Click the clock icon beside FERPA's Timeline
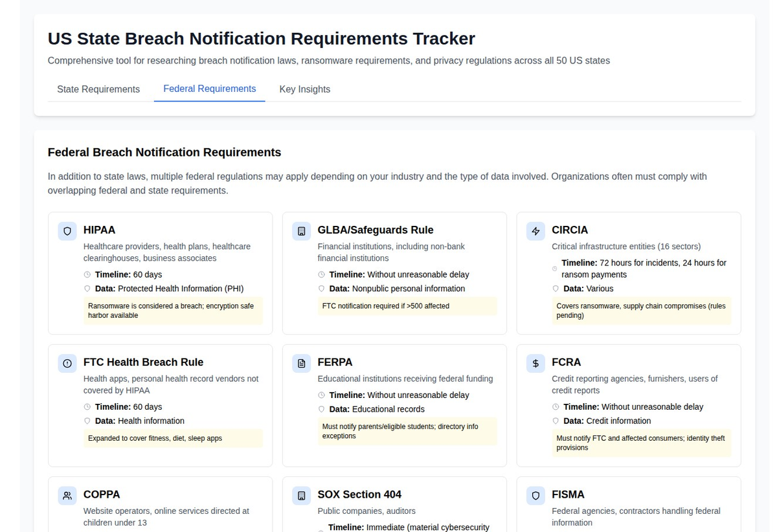Screen dimensions: 777x532 tap(321, 395)
